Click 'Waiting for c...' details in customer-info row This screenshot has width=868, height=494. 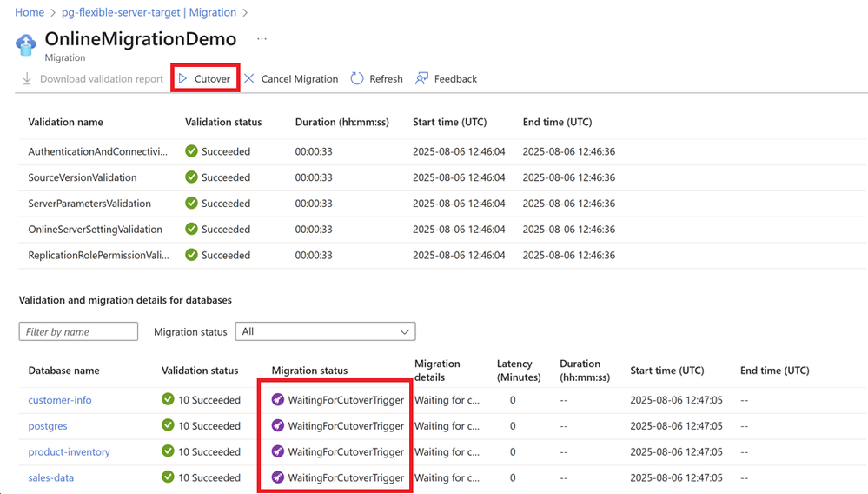click(x=447, y=400)
